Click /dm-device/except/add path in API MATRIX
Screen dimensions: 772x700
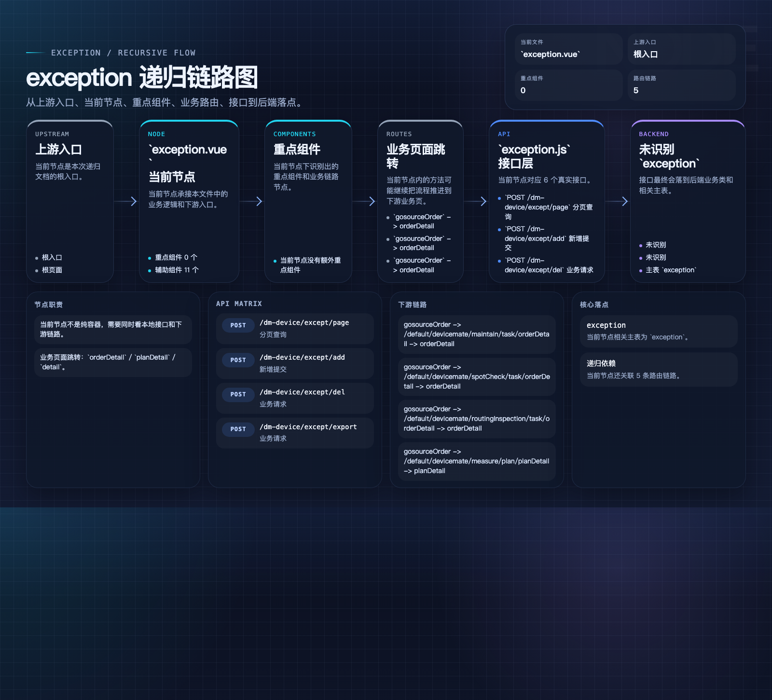pyautogui.click(x=303, y=357)
